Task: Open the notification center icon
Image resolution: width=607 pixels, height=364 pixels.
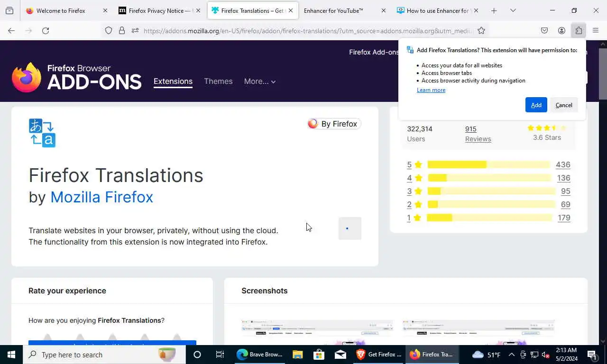Action: click(x=592, y=355)
